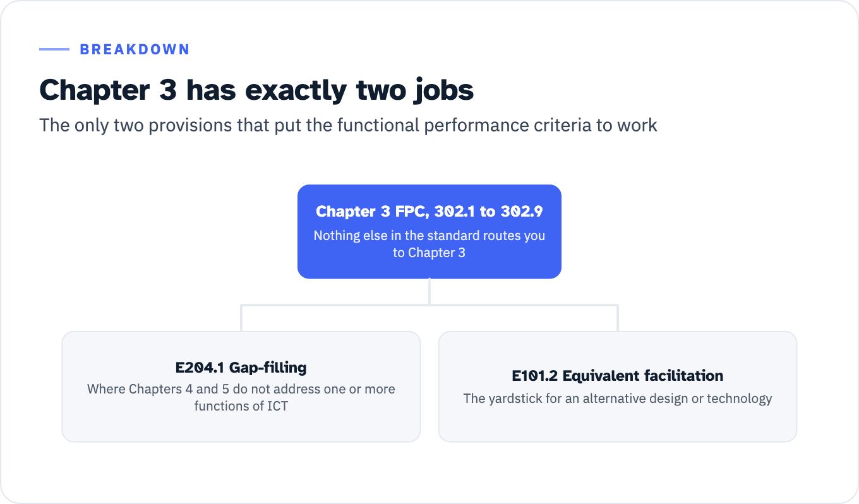859x504 pixels.
Task: Click the right connector branch above Equivalent facilitation
Action: point(618,318)
